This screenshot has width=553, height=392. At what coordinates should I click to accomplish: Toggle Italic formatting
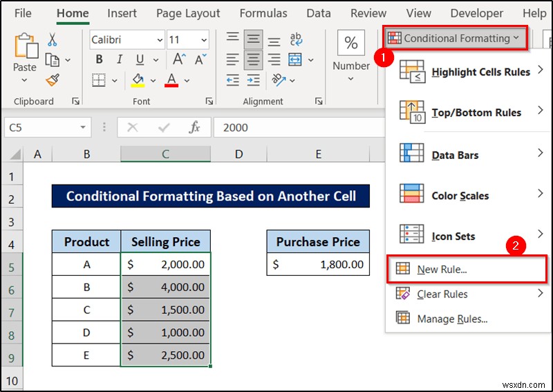pos(120,59)
